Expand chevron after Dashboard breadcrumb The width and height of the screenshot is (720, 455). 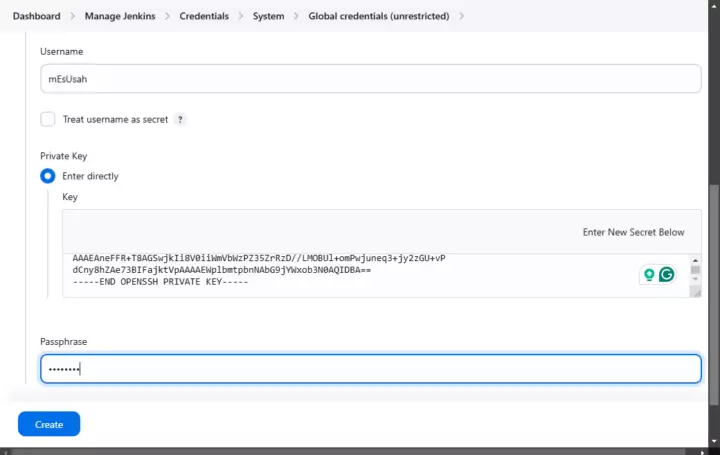coord(73,16)
